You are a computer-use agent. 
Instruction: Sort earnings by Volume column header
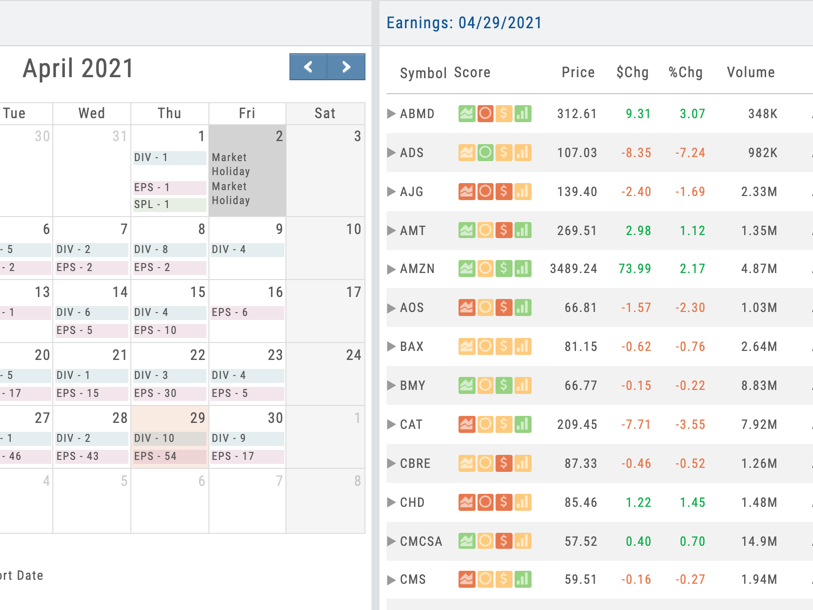(x=750, y=73)
